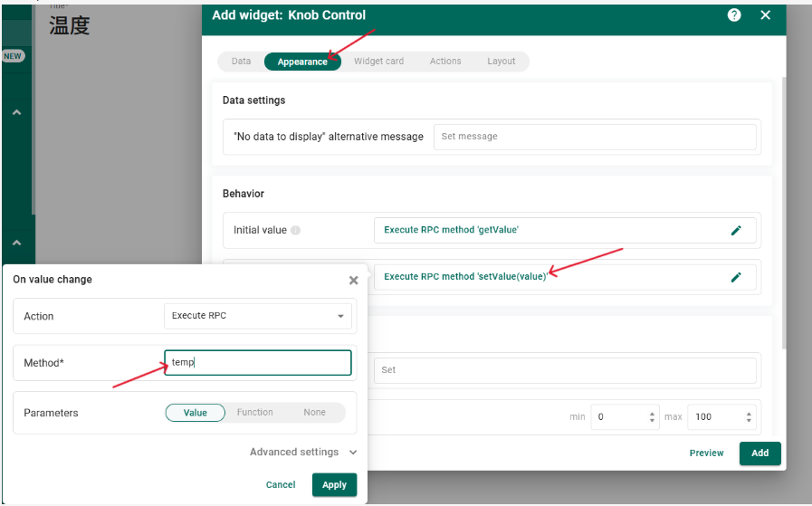This screenshot has height=506, width=812.
Task: Click the help question mark icon
Action: point(734,15)
